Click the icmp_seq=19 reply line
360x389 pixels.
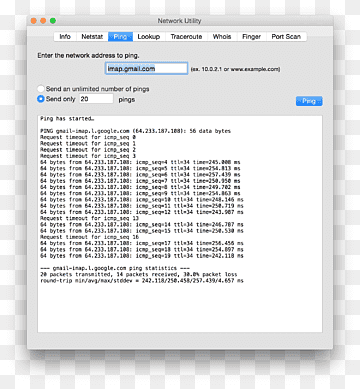tap(142, 256)
